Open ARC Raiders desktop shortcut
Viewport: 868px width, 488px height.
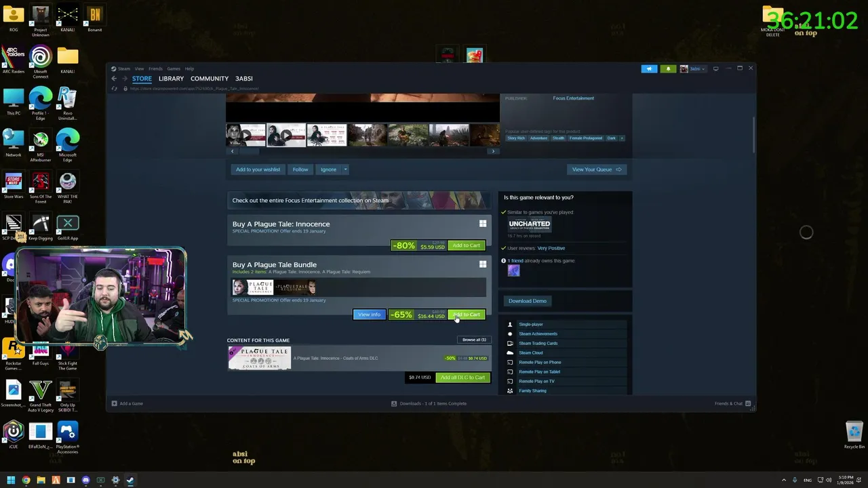(x=14, y=60)
